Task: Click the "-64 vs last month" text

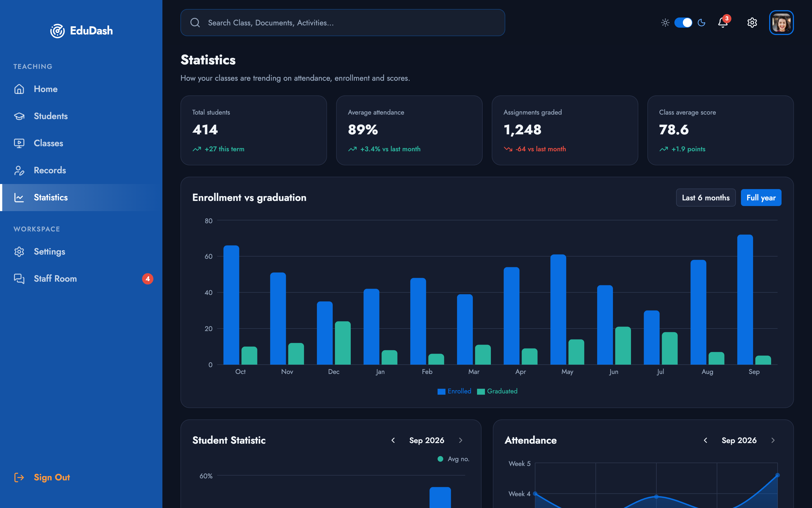Action: 540,149
